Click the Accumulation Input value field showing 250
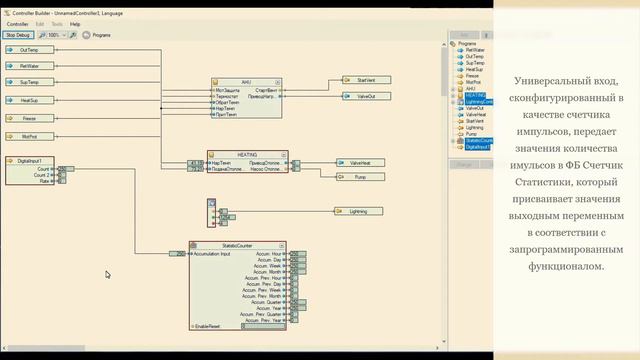The height and width of the screenshot is (360, 640). (x=178, y=254)
